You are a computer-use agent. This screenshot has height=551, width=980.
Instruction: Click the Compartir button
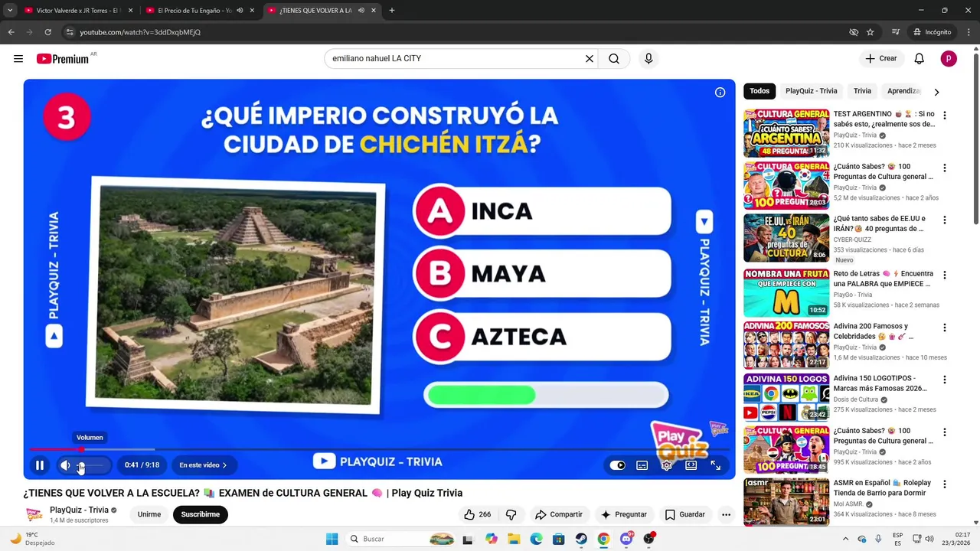[559, 514]
